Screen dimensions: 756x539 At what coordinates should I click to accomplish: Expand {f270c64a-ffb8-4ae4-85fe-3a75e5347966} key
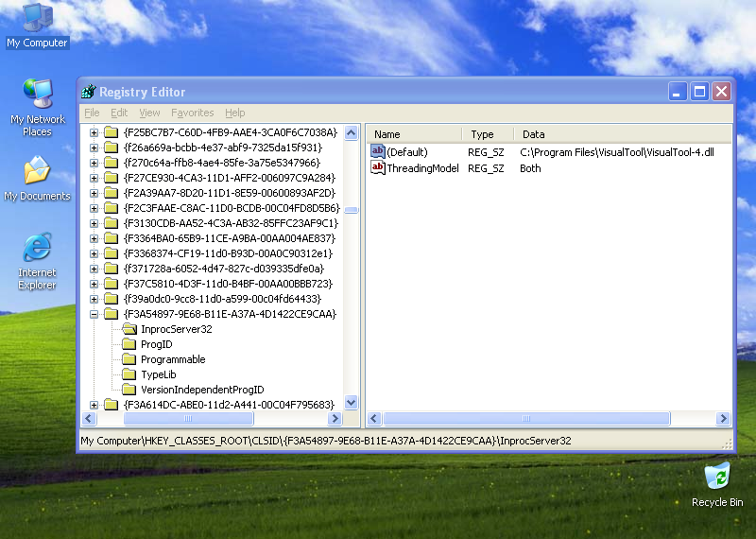[x=94, y=163]
